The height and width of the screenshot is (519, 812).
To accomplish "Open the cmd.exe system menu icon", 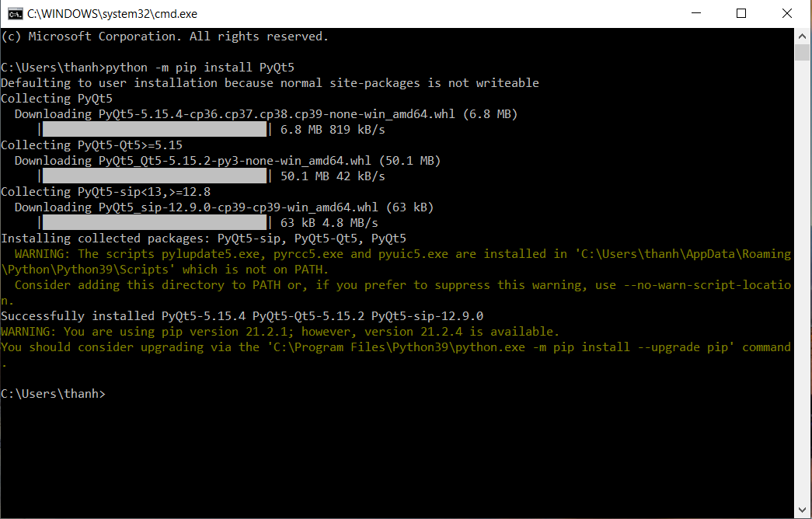I will pyautogui.click(x=14, y=13).
